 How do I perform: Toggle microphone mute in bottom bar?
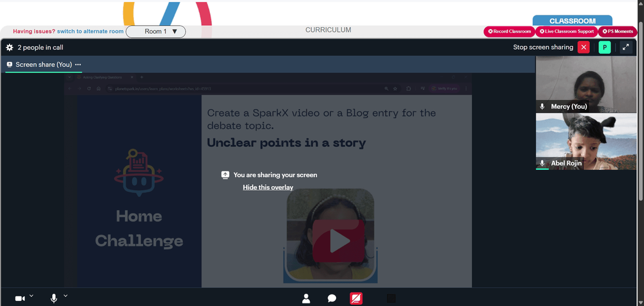pos(54,298)
